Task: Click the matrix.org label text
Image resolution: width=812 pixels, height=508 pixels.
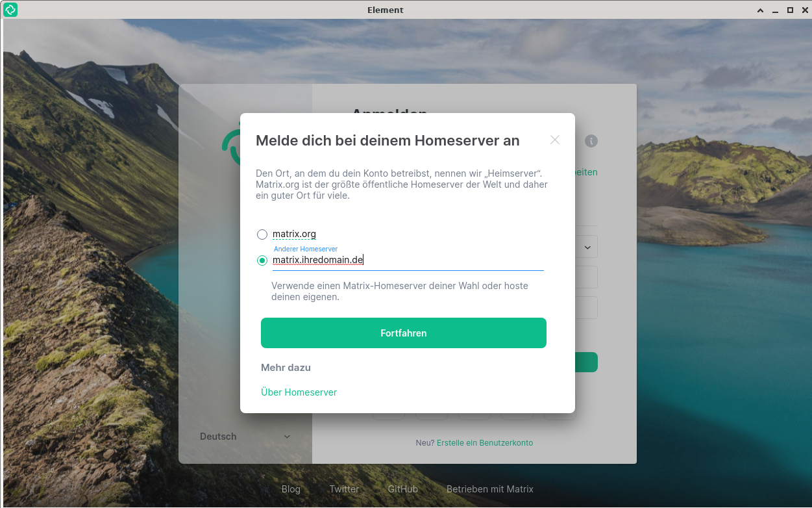Action: pyautogui.click(x=294, y=235)
